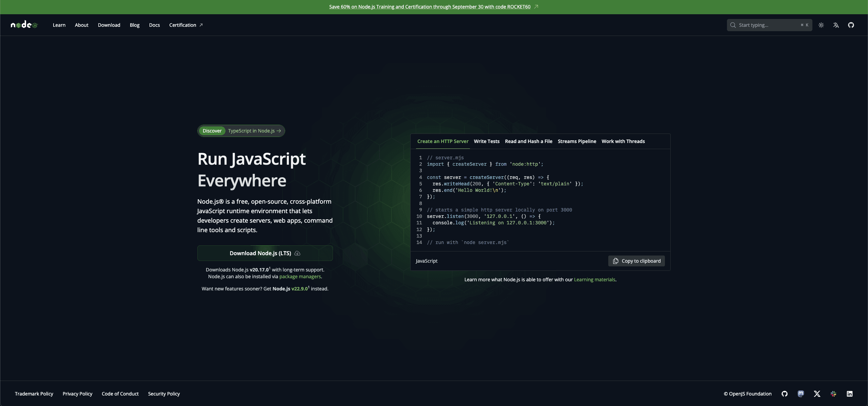Open the footer Slack icon
This screenshot has height=406, width=868.
point(833,394)
